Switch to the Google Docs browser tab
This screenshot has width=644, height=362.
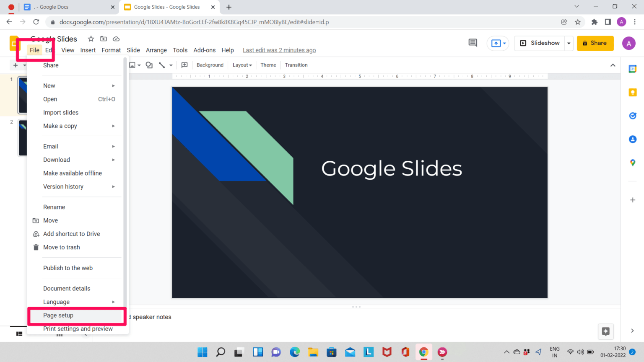69,7
